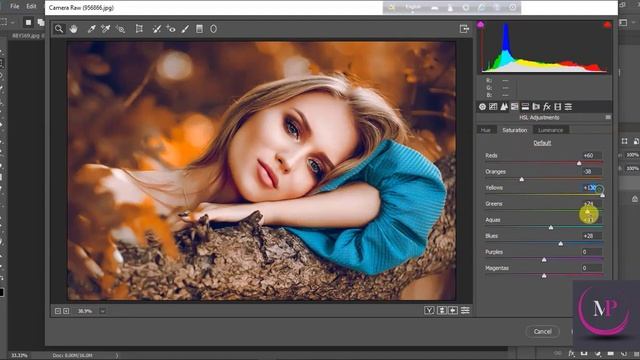640x360 pixels.
Task: Select the Hand tool
Action: [73, 29]
